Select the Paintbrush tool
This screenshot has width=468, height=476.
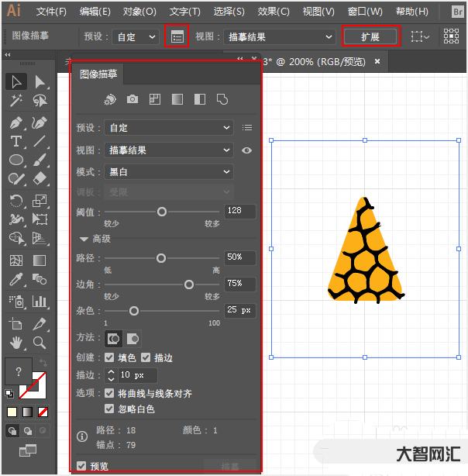[x=40, y=160]
